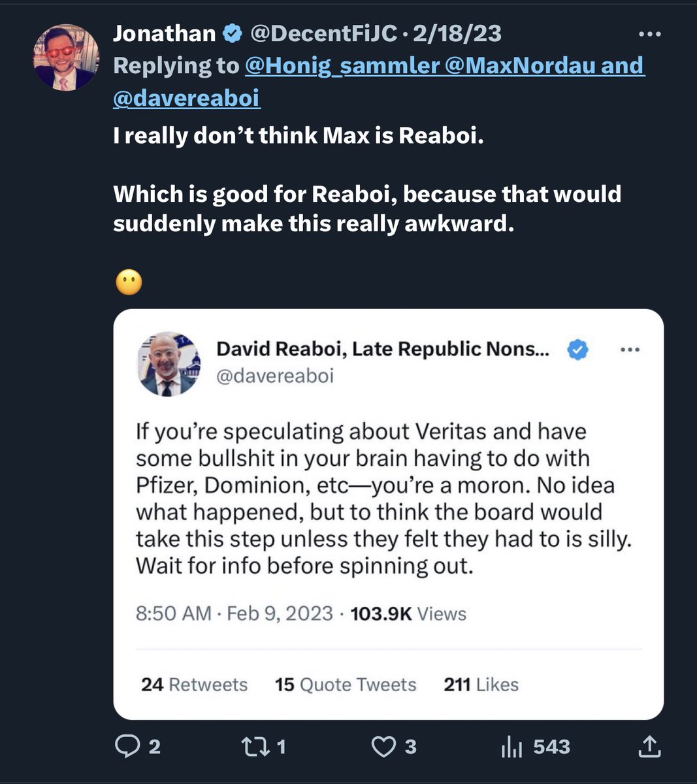Open the @davereaboi reply mention
The image size is (697, 784).
(186, 97)
